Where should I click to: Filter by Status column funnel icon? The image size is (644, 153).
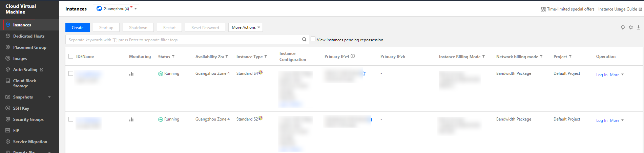point(173,57)
